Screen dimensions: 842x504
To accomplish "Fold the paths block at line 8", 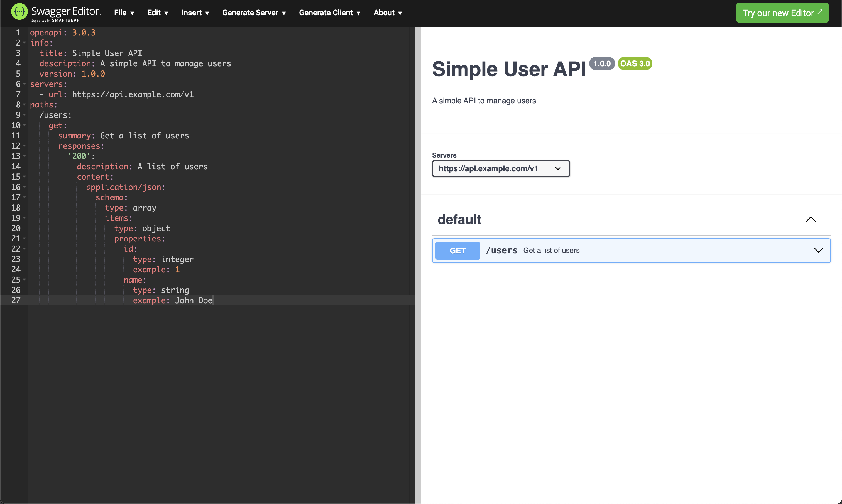I will point(25,105).
